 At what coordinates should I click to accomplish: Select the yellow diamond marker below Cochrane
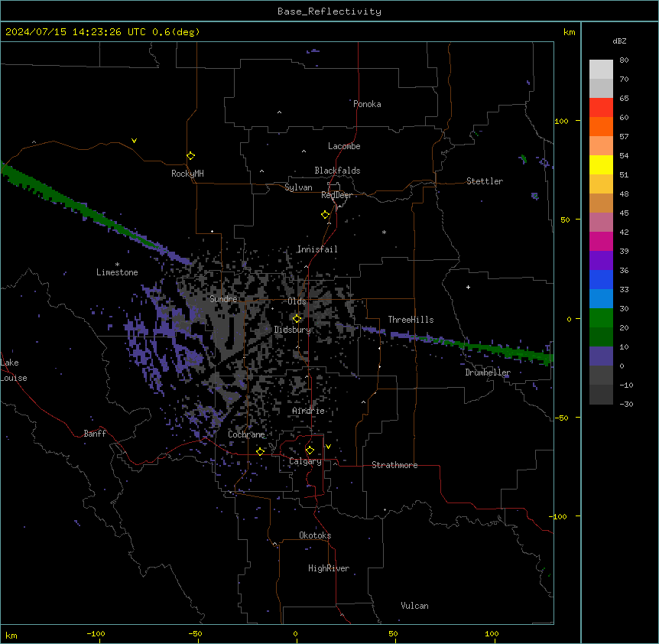click(x=260, y=451)
